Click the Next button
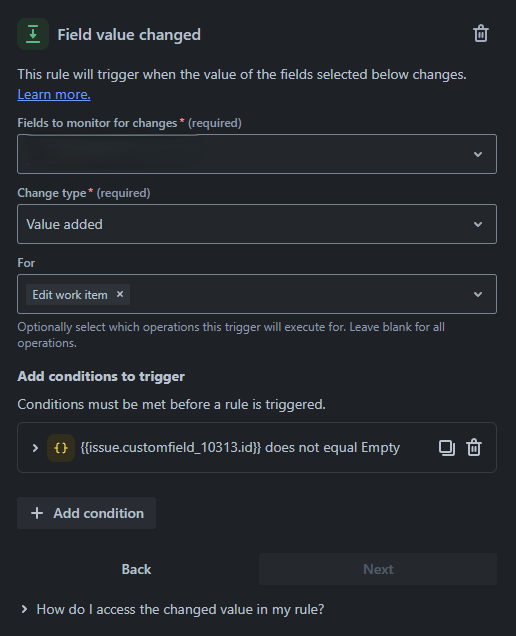516x636 pixels. pyautogui.click(x=378, y=569)
